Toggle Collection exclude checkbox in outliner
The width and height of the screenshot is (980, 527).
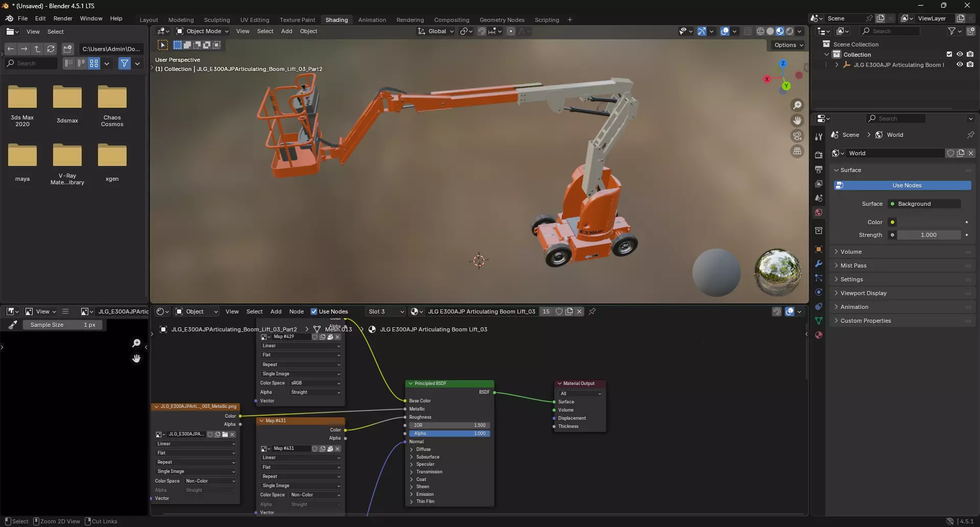(949, 55)
